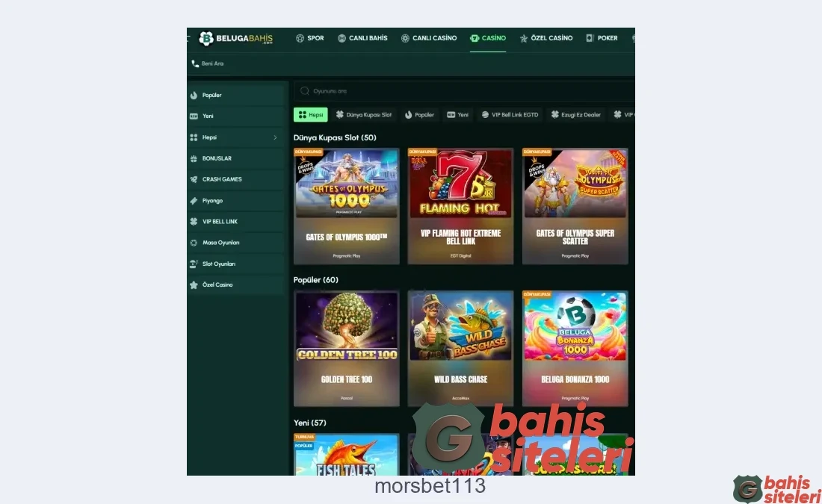Open the POKER menu item
Image resolution: width=822 pixels, height=504 pixels.
(602, 38)
